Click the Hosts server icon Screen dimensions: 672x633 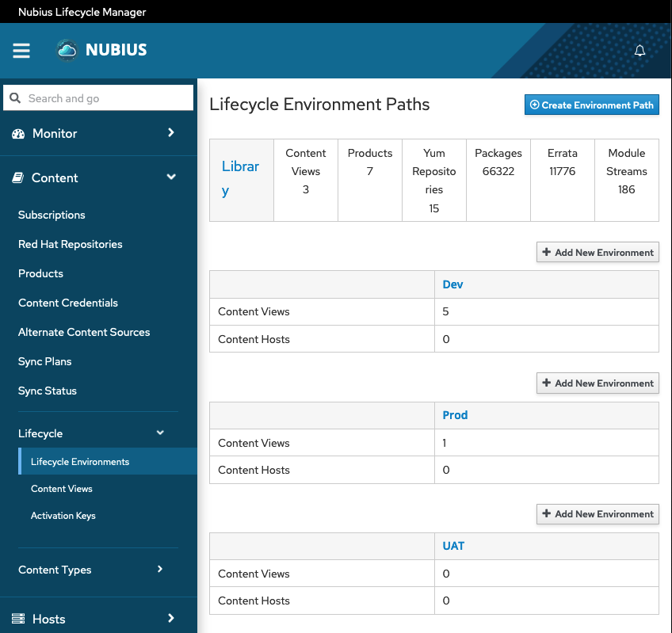[18, 619]
